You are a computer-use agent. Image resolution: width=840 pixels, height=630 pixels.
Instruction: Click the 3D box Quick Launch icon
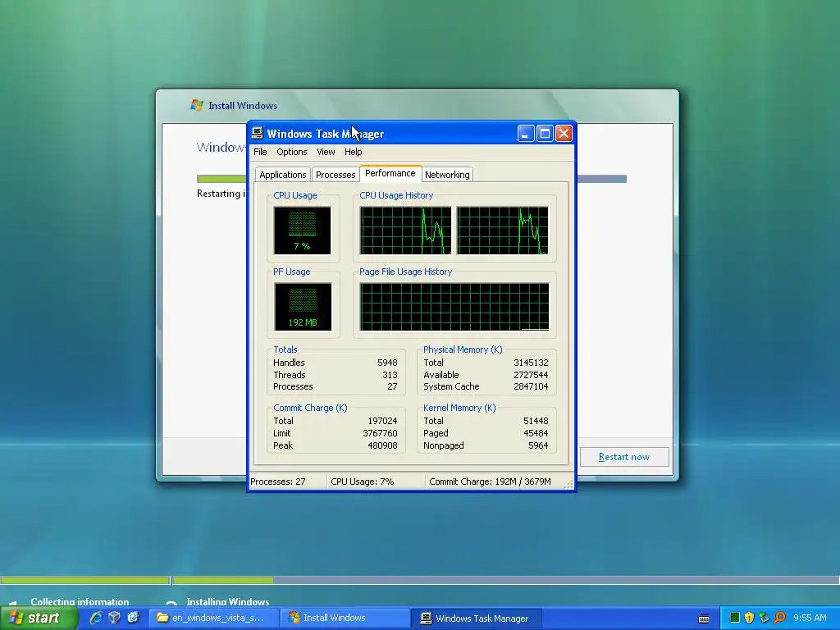(x=114, y=618)
